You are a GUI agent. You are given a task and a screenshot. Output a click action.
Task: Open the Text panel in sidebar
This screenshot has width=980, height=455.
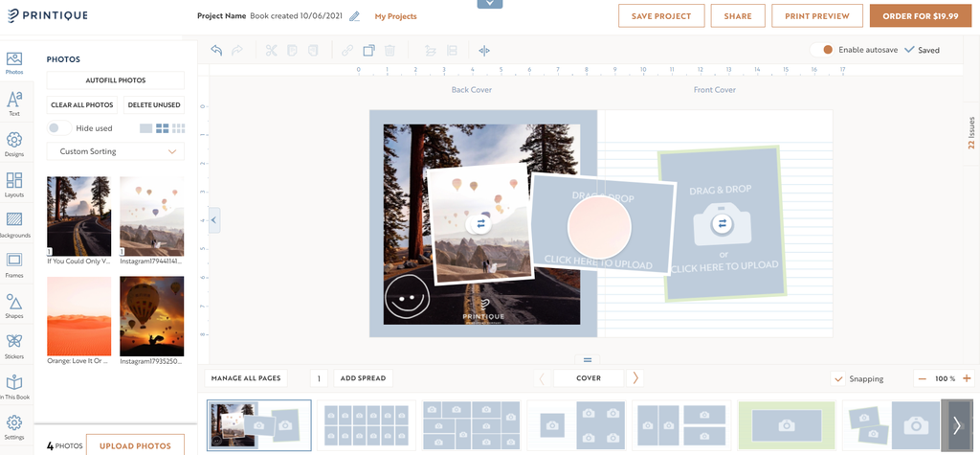tap(14, 103)
